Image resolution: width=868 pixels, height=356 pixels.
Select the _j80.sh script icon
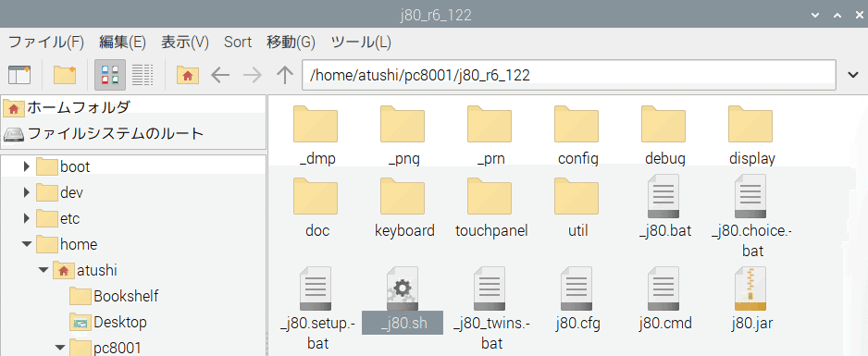click(403, 288)
